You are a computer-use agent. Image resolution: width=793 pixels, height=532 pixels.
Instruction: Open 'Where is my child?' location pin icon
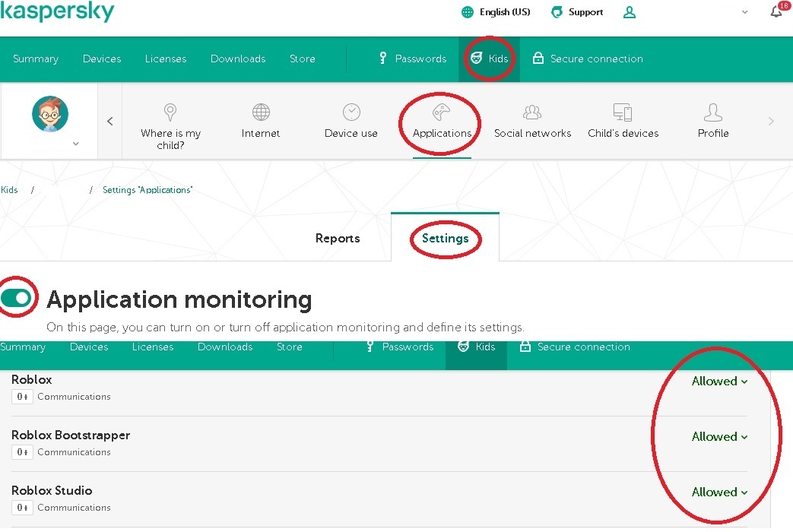[170, 112]
